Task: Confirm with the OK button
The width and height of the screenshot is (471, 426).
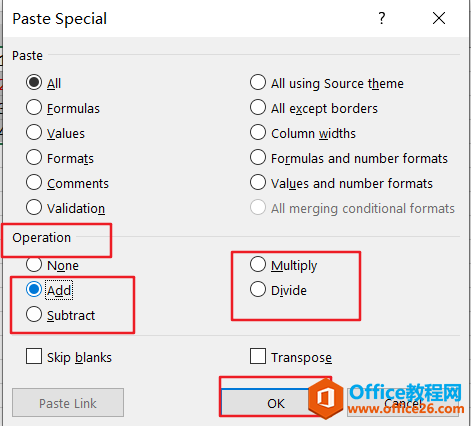Action: pos(276,403)
